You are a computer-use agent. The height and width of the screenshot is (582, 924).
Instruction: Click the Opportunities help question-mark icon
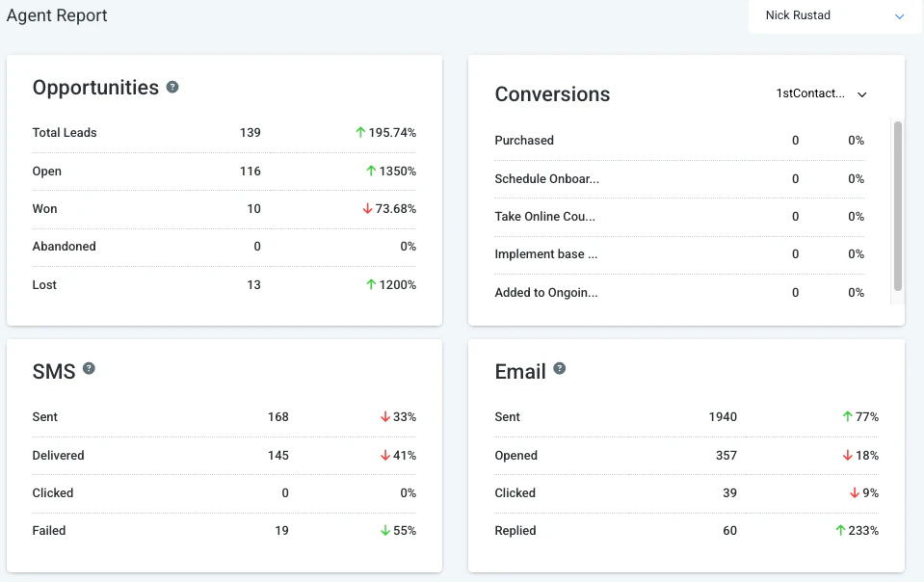172,87
